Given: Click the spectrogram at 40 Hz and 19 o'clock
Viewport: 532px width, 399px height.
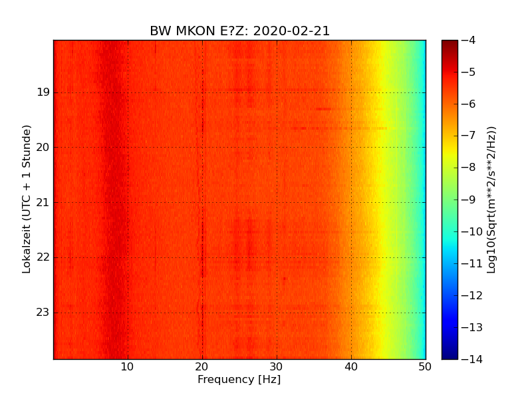Looking at the screenshot, I should [x=352, y=92].
